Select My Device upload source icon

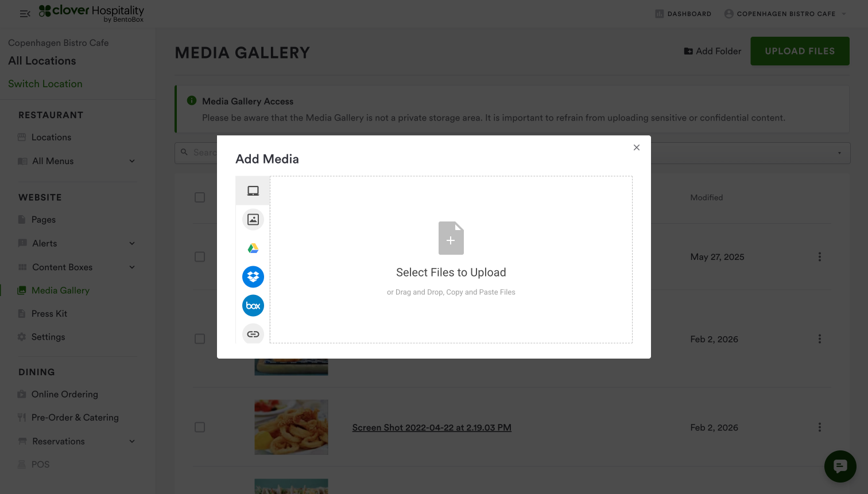click(253, 191)
